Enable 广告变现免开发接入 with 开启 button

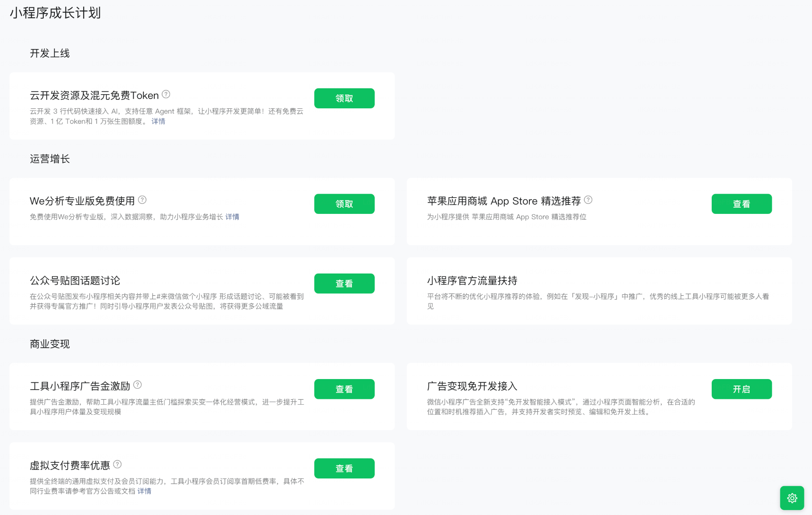tap(741, 389)
